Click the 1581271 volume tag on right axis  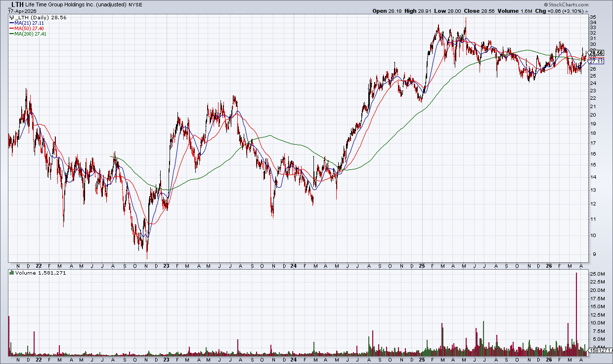click(x=600, y=351)
